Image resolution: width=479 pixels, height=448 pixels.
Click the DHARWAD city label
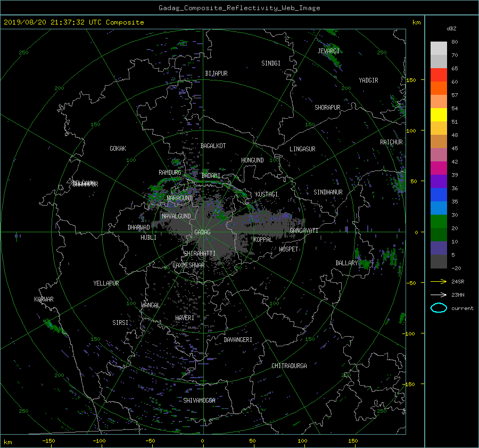click(x=138, y=227)
